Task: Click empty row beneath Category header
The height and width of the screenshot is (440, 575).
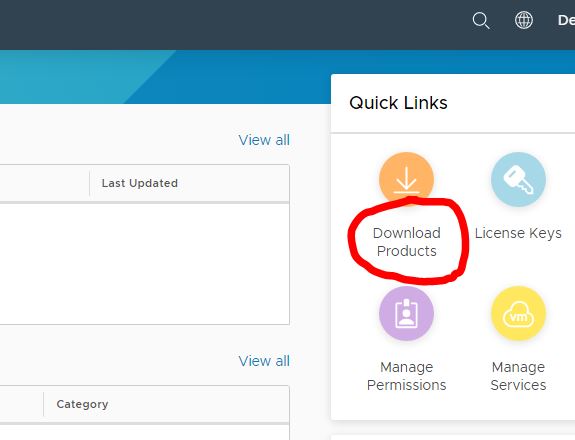Action: (x=144, y=432)
